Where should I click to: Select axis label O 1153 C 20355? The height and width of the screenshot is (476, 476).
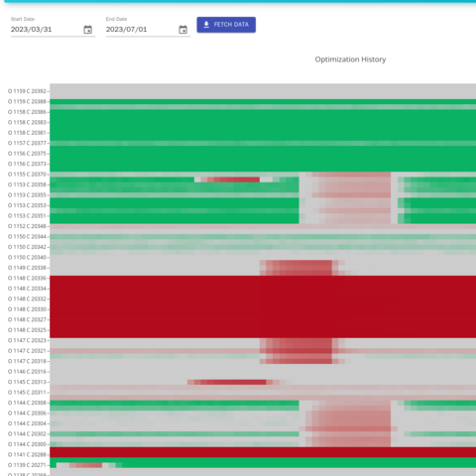click(27, 195)
